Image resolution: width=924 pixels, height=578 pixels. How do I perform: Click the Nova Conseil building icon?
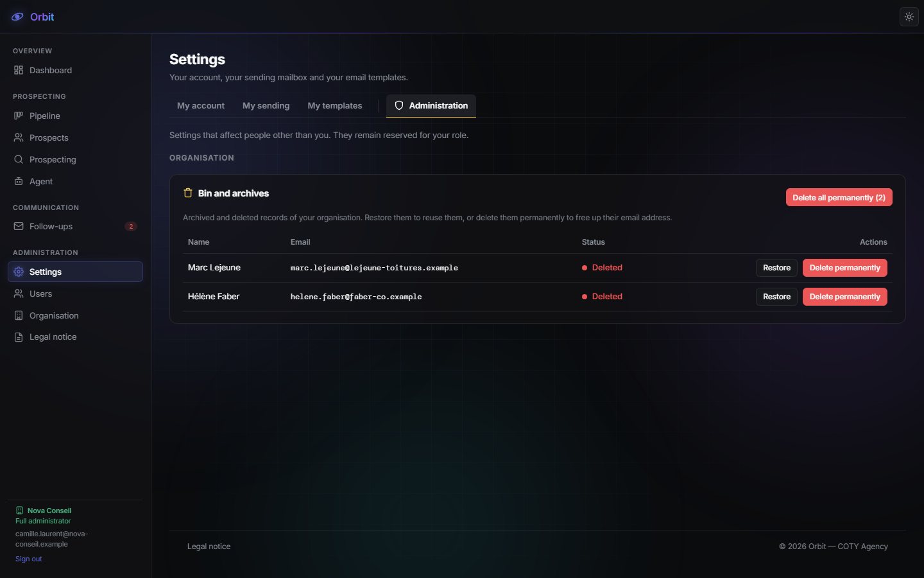tap(19, 511)
